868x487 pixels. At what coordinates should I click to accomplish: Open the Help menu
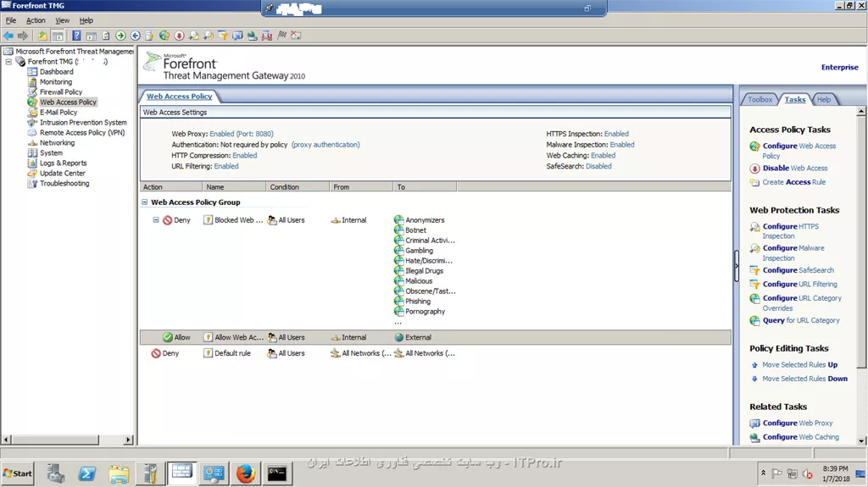[86, 20]
